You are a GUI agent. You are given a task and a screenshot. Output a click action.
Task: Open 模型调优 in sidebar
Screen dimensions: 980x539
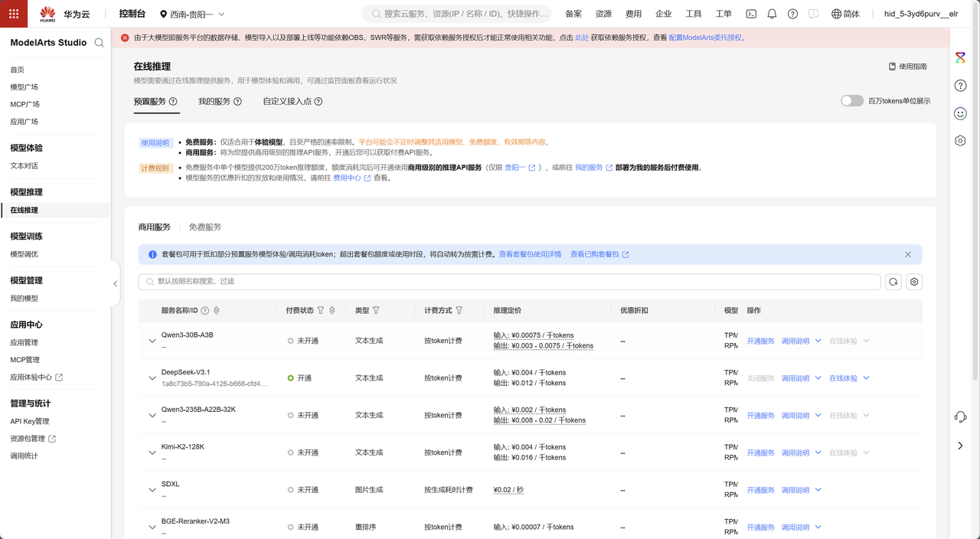(x=24, y=254)
